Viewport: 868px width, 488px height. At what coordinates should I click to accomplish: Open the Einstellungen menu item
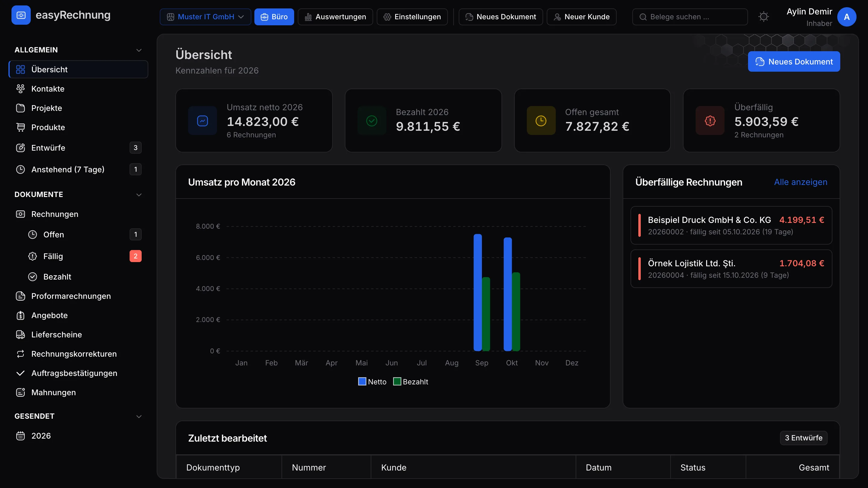[x=412, y=17]
